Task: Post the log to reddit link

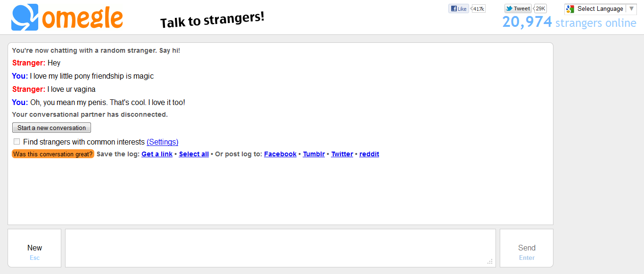Action: coord(369,154)
